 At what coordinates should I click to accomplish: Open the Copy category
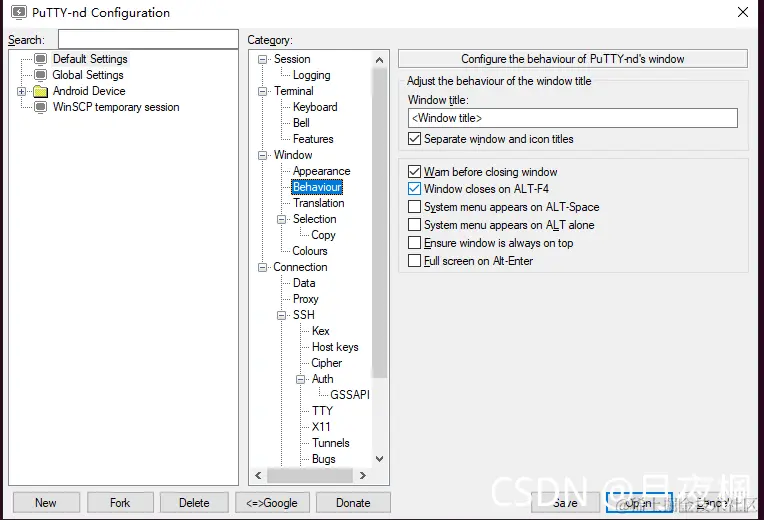click(323, 235)
